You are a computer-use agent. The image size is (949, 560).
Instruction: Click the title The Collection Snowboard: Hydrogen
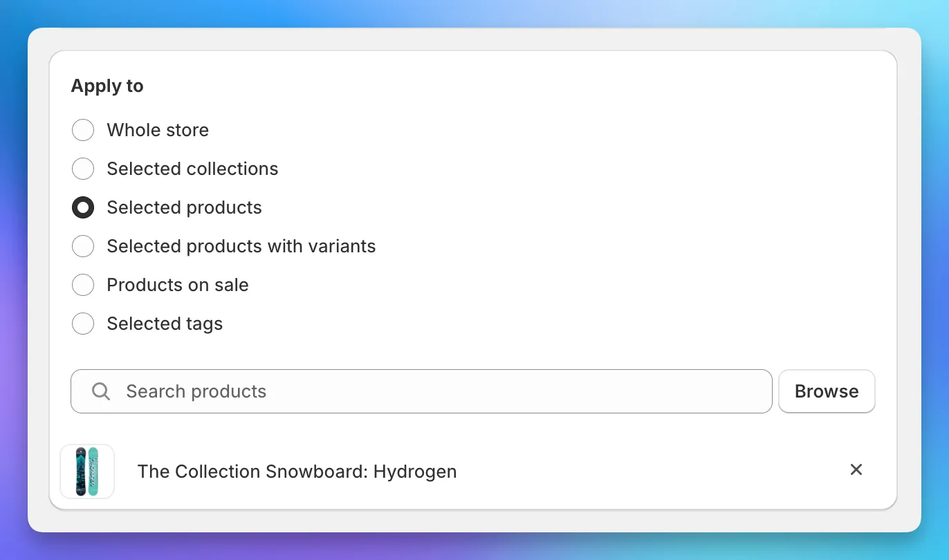coord(297,472)
